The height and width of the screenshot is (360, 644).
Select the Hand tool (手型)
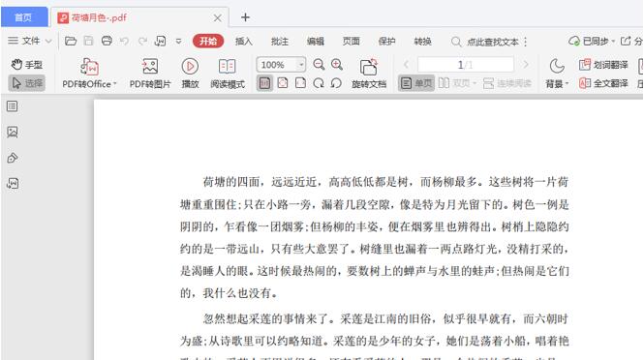[x=27, y=65]
